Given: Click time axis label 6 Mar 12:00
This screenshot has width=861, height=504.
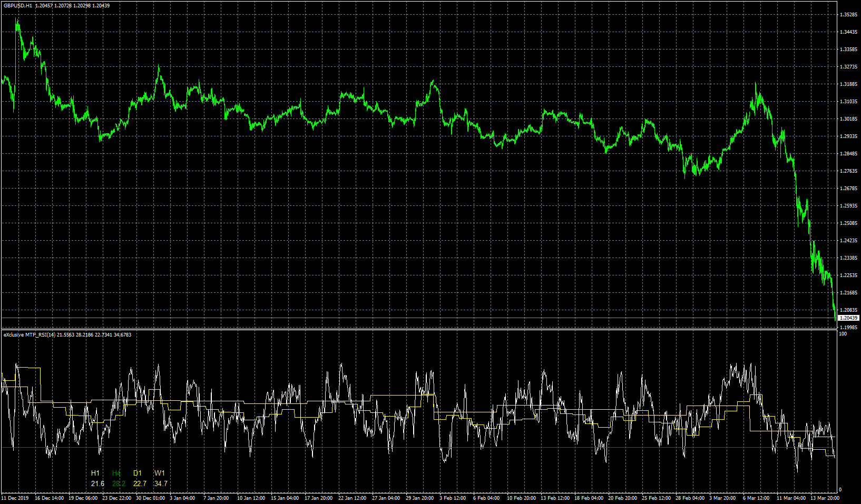Looking at the screenshot, I should [756, 498].
